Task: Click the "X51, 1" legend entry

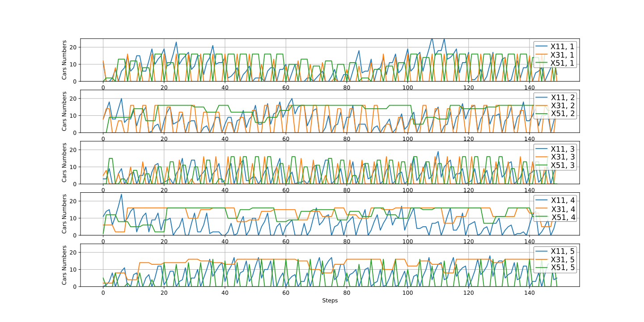Action: click(562, 64)
